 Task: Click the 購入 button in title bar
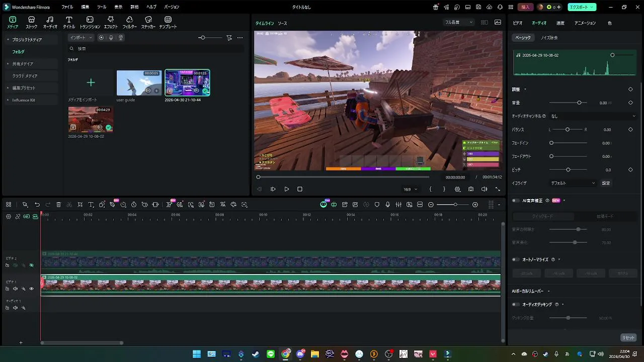pyautogui.click(x=525, y=7)
